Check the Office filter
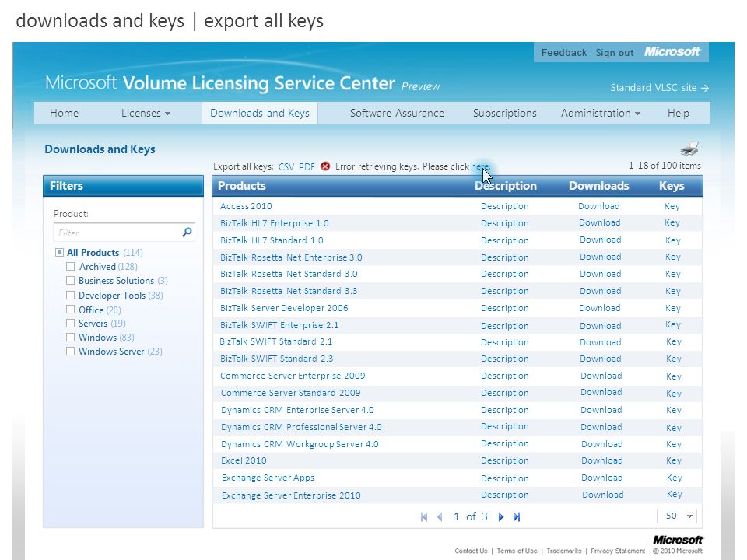The width and height of the screenshot is (747, 560). pyautogui.click(x=71, y=310)
